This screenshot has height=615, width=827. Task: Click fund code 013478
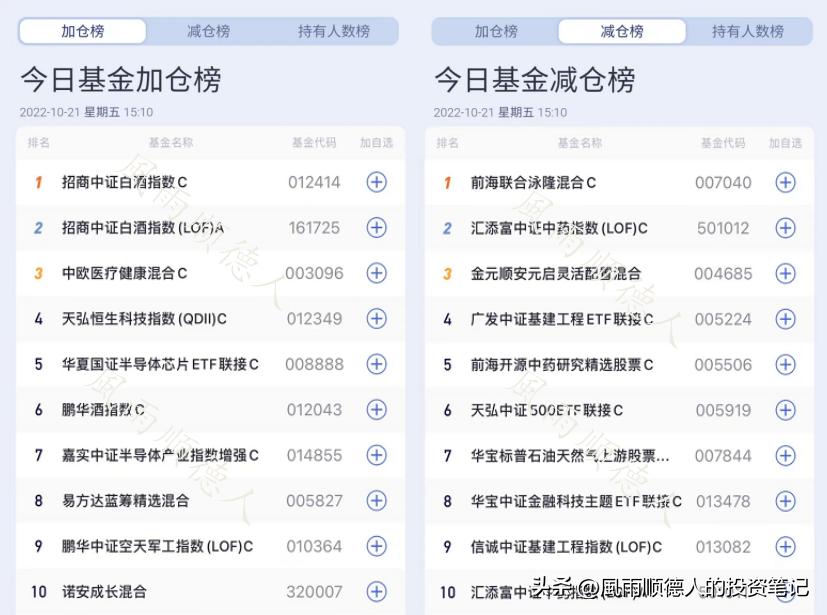tap(723, 501)
